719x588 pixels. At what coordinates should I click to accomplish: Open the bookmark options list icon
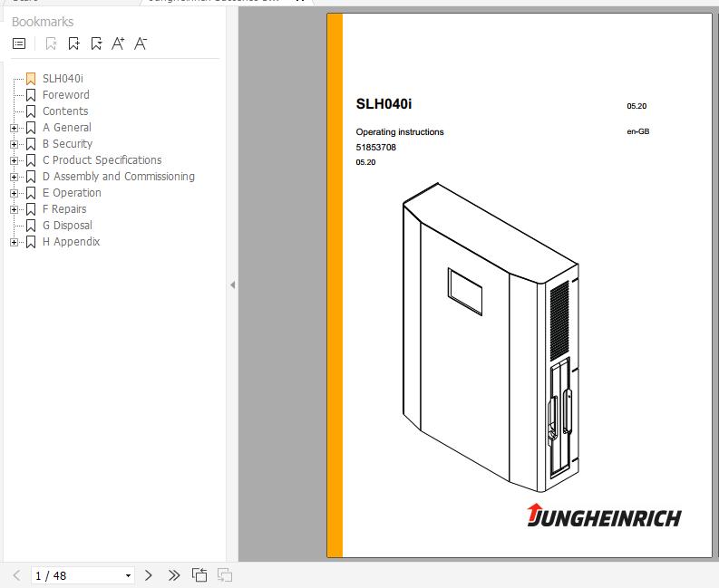pos(19,43)
